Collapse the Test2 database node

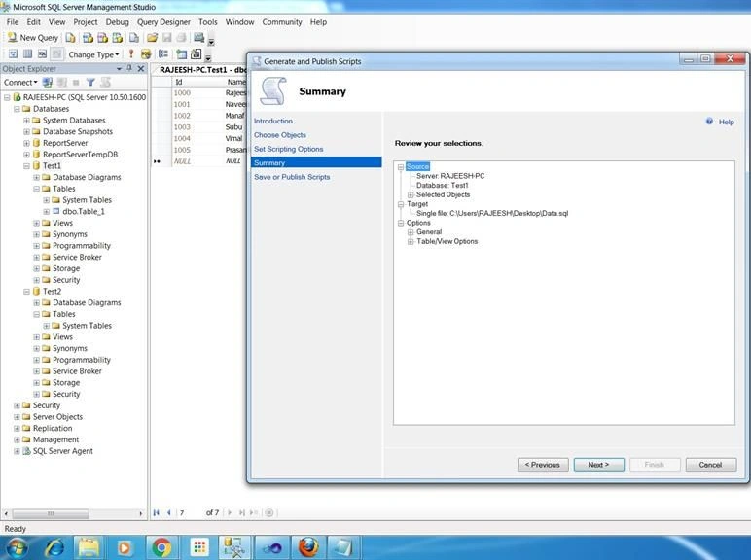(x=27, y=292)
